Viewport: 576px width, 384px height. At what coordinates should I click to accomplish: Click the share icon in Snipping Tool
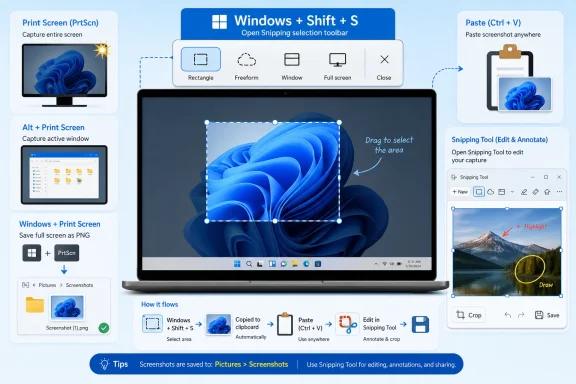point(547,192)
